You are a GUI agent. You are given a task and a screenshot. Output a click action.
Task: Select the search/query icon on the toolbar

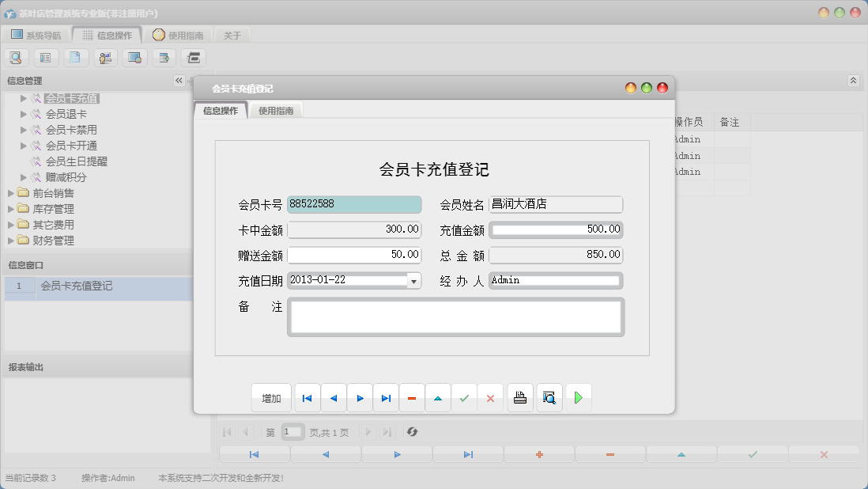click(16, 57)
